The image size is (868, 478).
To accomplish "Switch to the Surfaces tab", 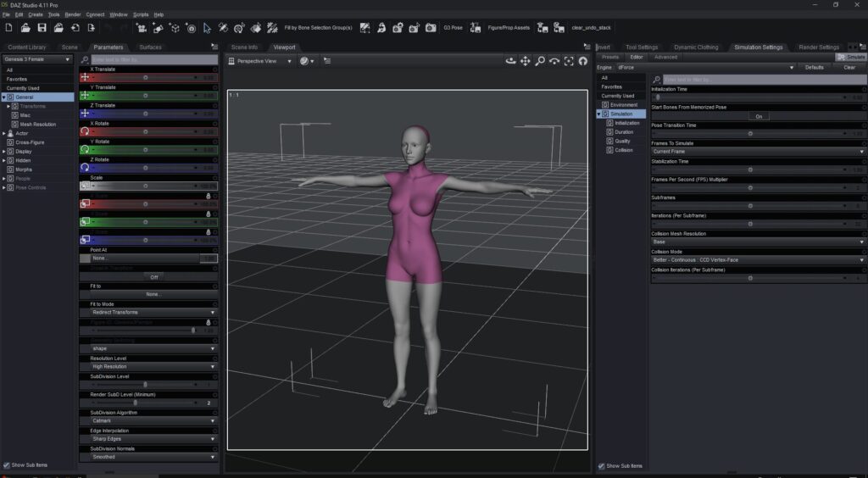I will (150, 47).
